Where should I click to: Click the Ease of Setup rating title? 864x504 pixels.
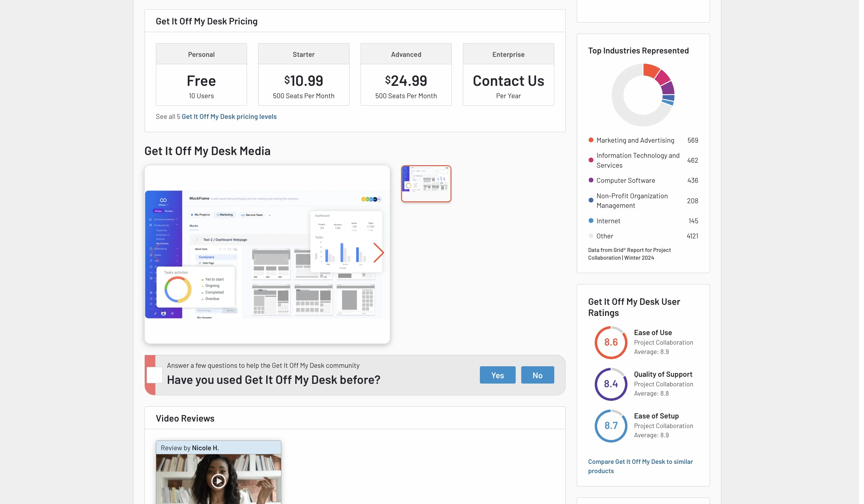point(656,416)
